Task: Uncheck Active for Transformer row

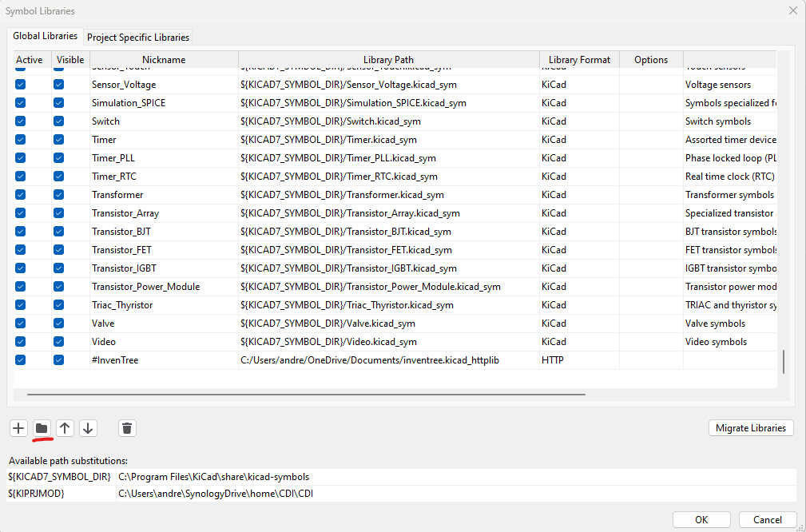Action: pyautogui.click(x=21, y=195)
